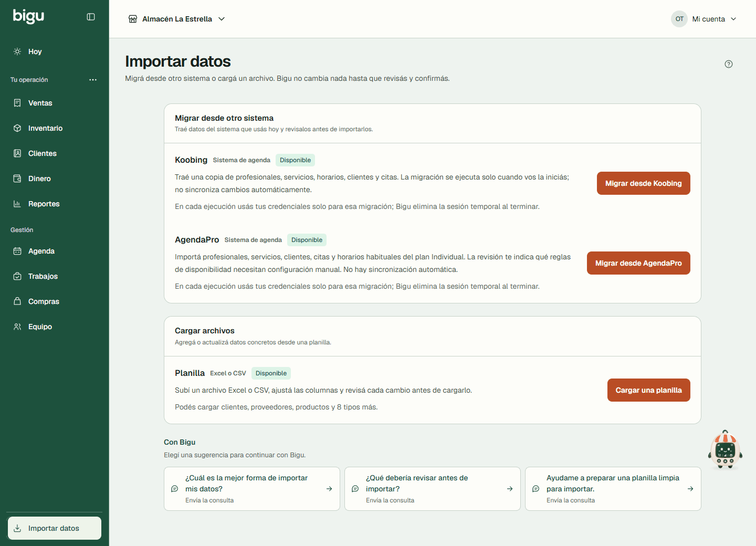
Task: Click the Trabajos clipboard icon
Action: [x=17, y=276]
